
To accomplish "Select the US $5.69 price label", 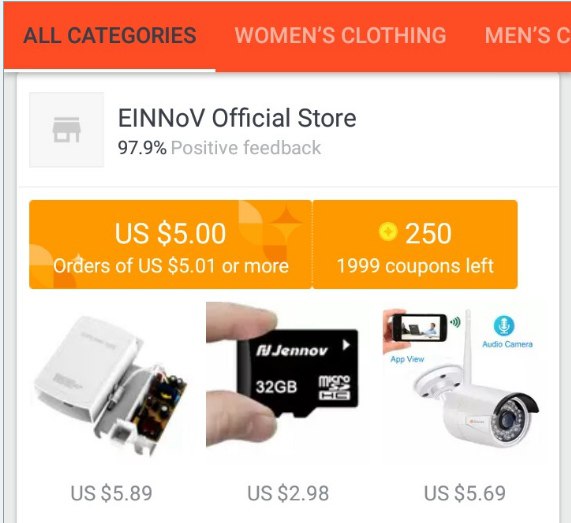I will [x=465, y=493].
